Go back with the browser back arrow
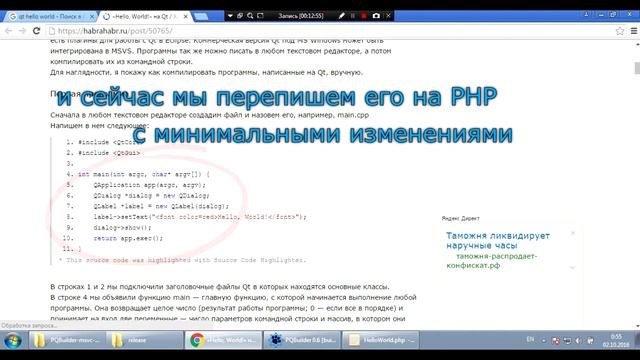The width and height of the screenshot is (640, 360). pyautogui.click(x=8, y=31)
